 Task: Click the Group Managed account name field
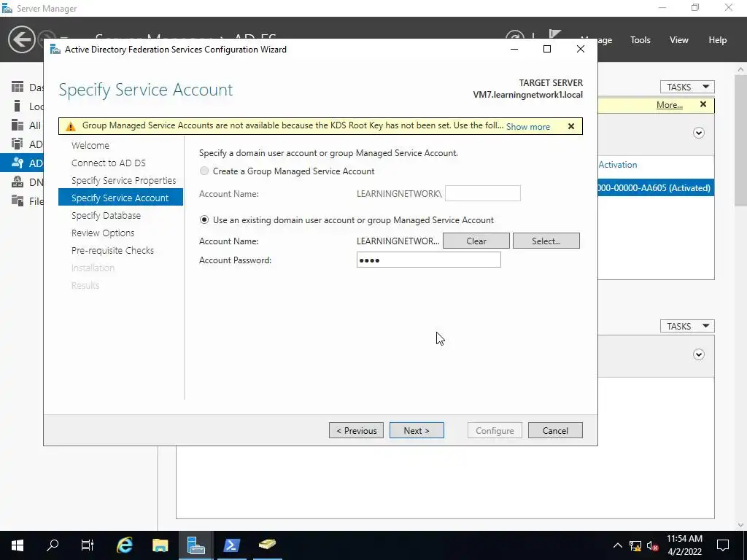(x=483, y=193)
